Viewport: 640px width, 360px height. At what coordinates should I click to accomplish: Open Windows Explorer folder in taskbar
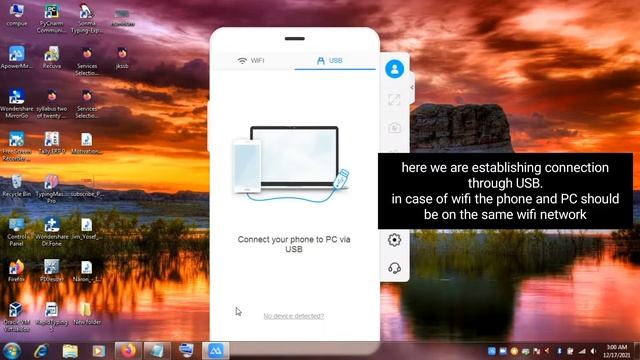[x=70, y=351]
